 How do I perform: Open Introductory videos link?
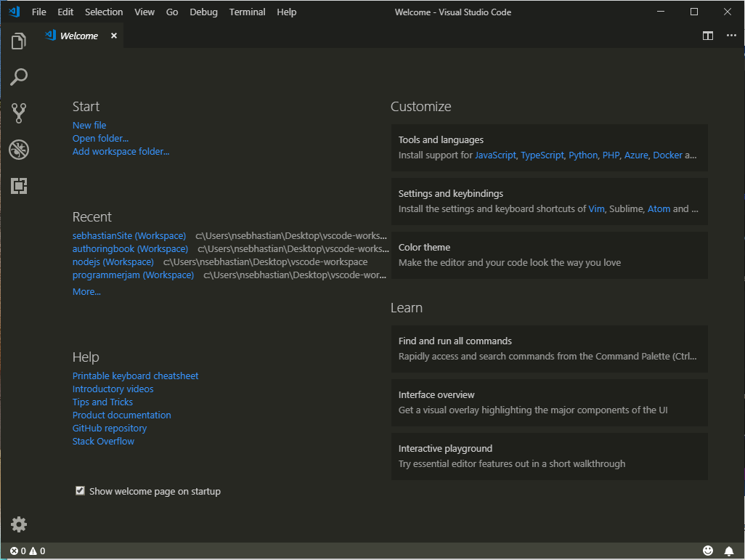coord(113,389)
